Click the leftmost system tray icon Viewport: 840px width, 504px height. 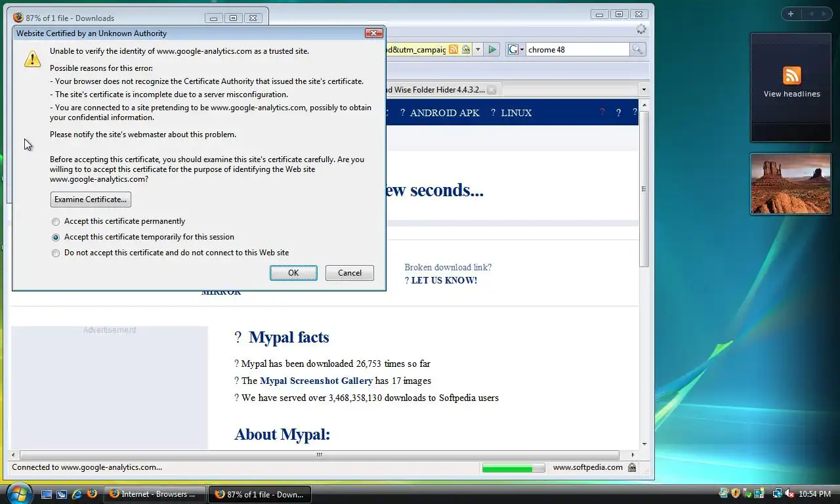tap(724, 493)
